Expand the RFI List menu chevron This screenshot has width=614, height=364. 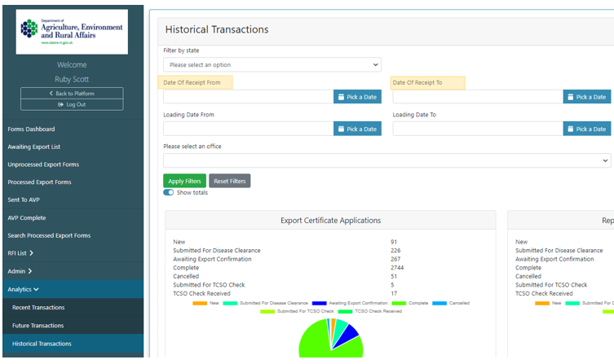click(x=31, y=253)
